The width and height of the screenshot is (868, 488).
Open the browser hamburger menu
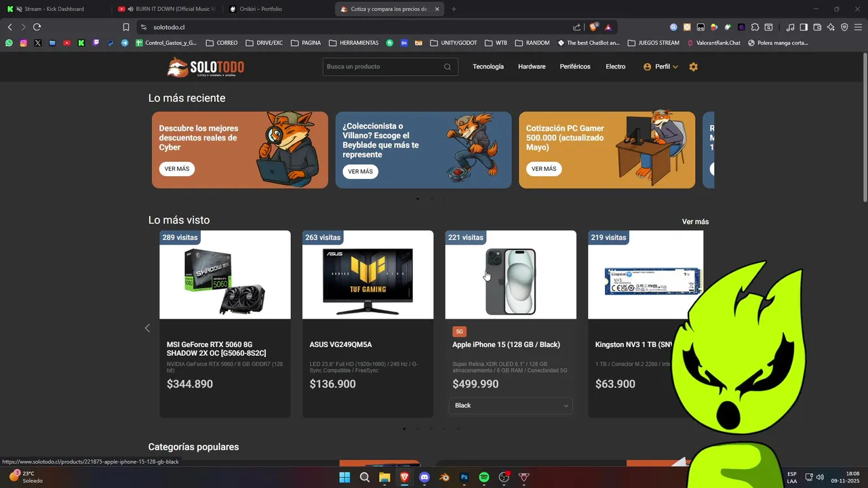858,27
